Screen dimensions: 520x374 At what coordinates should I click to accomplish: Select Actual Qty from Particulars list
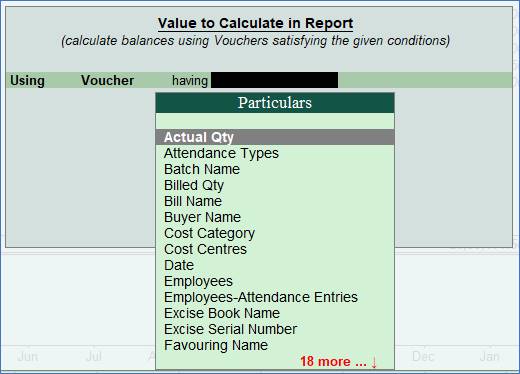click(x=275, y=137)
